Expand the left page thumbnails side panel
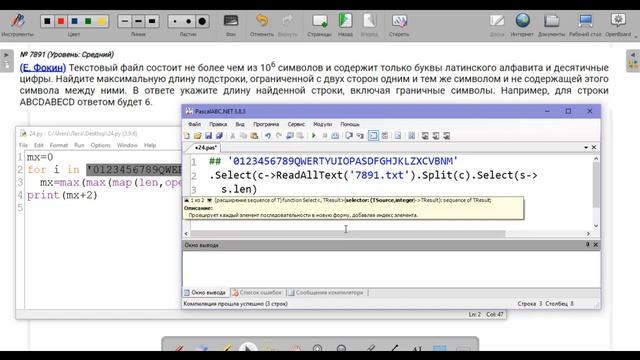This screenshot has height=360, width=640. [7, 61]
